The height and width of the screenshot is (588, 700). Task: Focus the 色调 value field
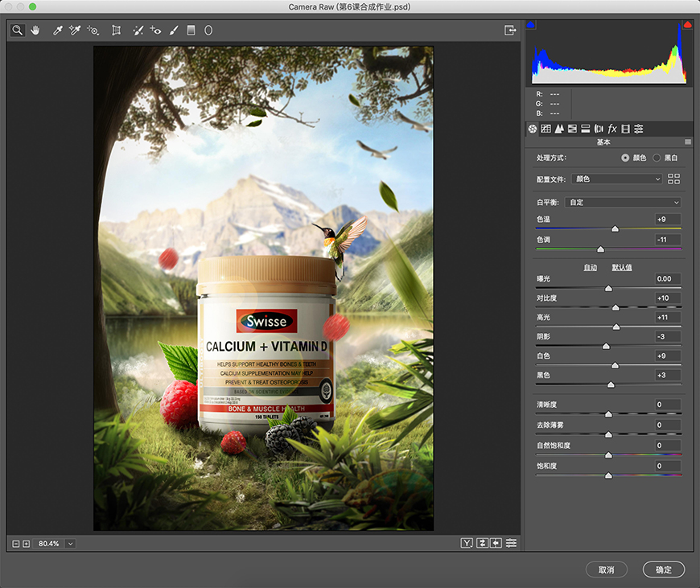tap(668, 240)
